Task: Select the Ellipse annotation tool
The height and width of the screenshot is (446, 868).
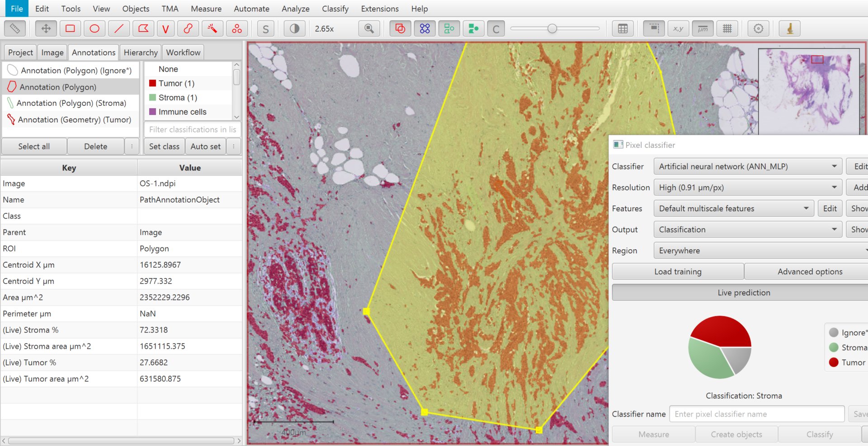Action: click(x=94, y=28)
